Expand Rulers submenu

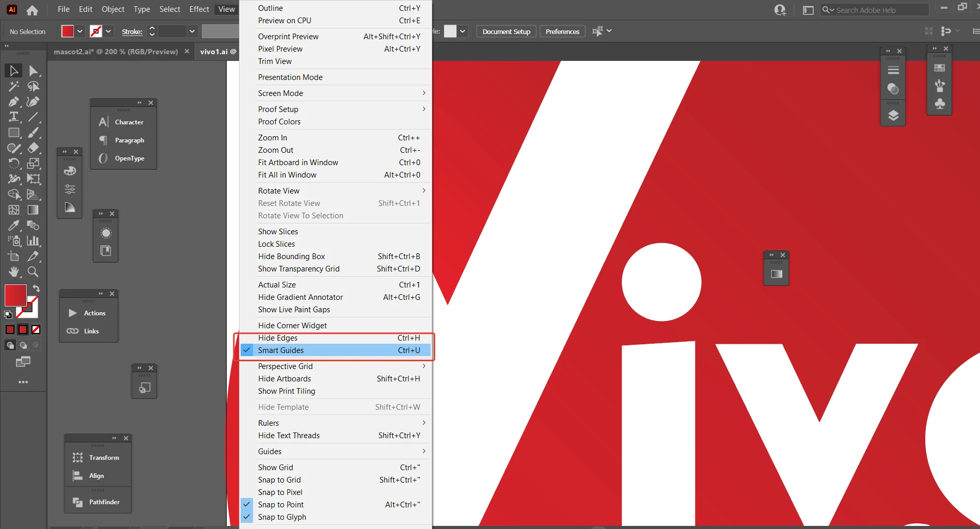tap(336, 423)
